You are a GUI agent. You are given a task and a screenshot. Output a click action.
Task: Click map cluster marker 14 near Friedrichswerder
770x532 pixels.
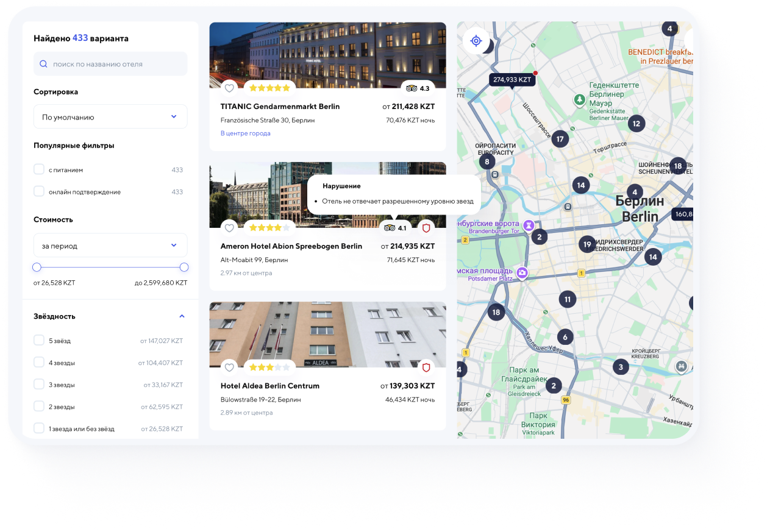coord(653,257)
